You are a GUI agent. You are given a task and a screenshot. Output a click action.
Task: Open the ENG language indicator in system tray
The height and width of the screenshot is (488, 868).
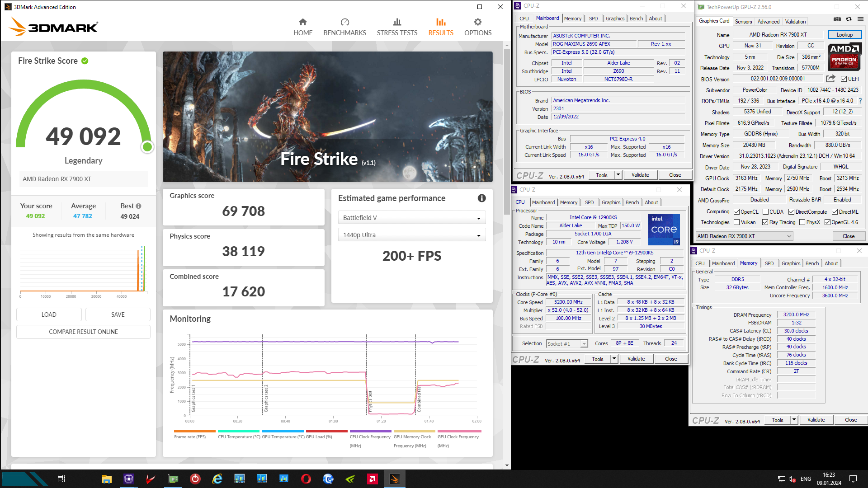(x=806, y=479)
